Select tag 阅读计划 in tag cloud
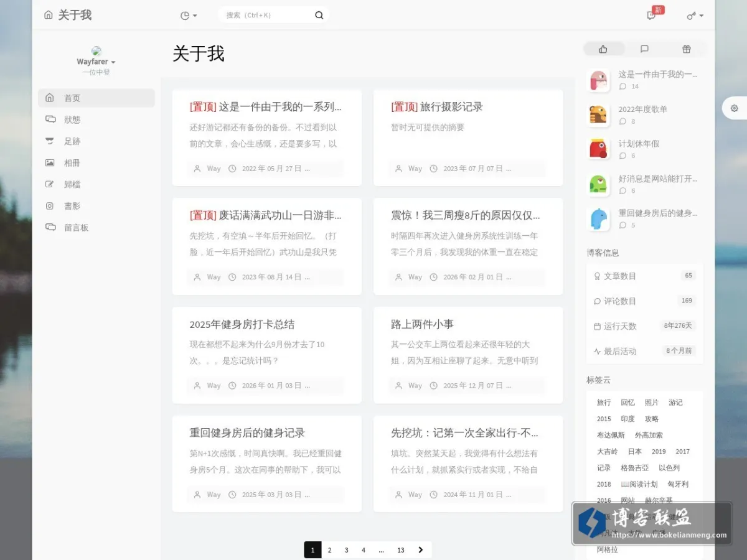The width and height of the screenshot is (747, 560). (639, 484)
